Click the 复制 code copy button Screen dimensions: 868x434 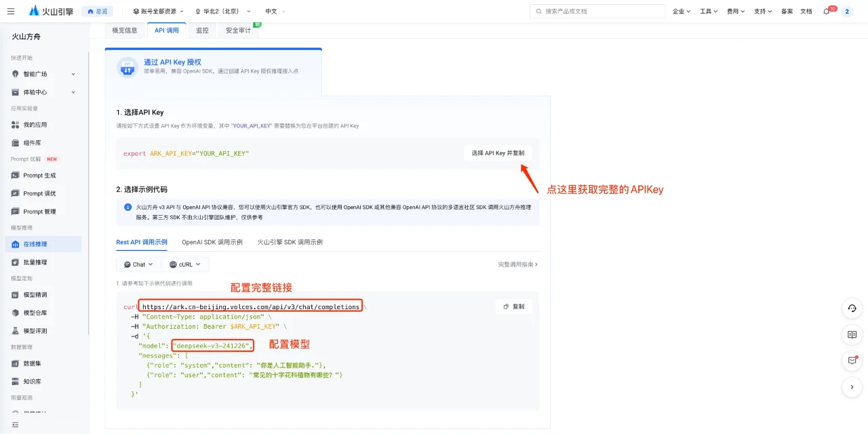(x=513, y=307)
